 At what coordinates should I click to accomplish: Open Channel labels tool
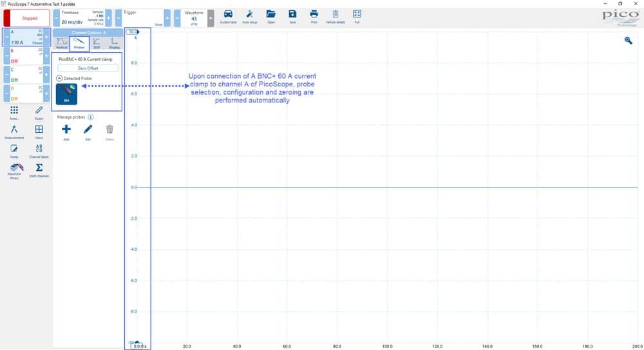[x=39, y=151]
